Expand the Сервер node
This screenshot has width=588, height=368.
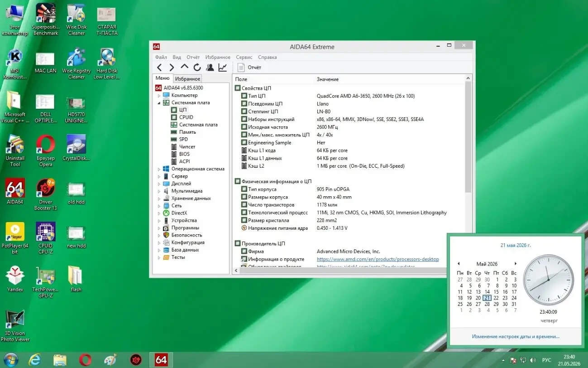click(159, 176)
